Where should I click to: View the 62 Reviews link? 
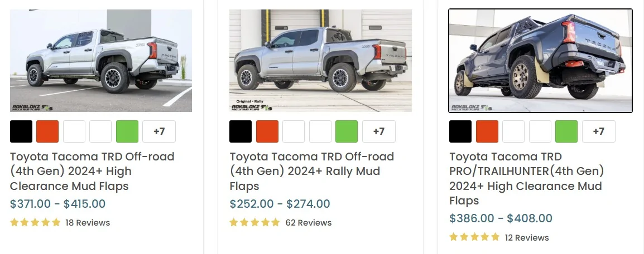[308, 223]
